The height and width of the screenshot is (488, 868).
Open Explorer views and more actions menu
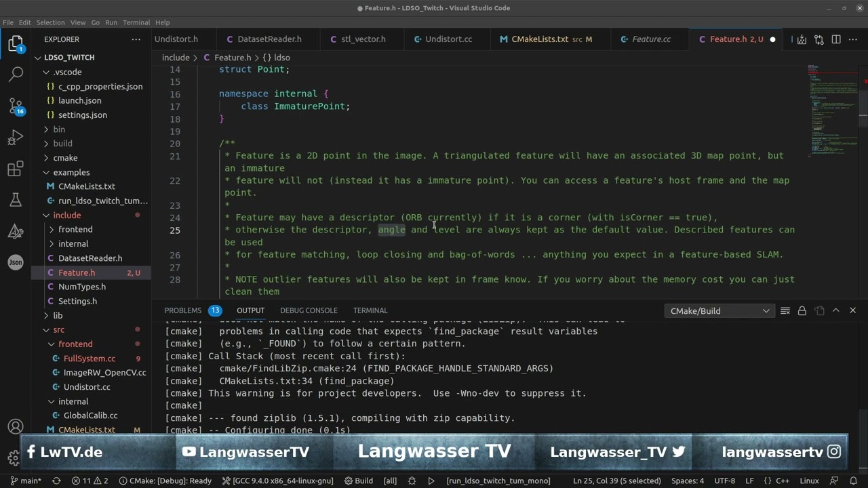(x=136, y=39)
